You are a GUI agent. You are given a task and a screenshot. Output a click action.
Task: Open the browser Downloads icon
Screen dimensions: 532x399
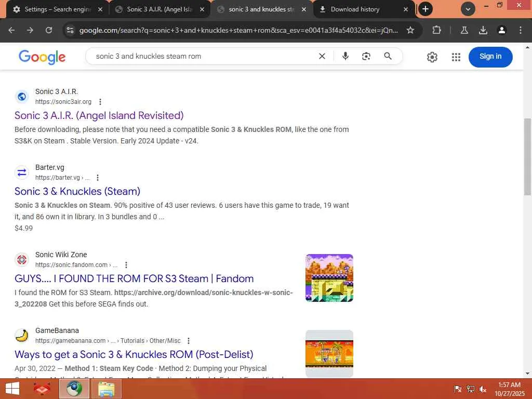coord(483,30)
